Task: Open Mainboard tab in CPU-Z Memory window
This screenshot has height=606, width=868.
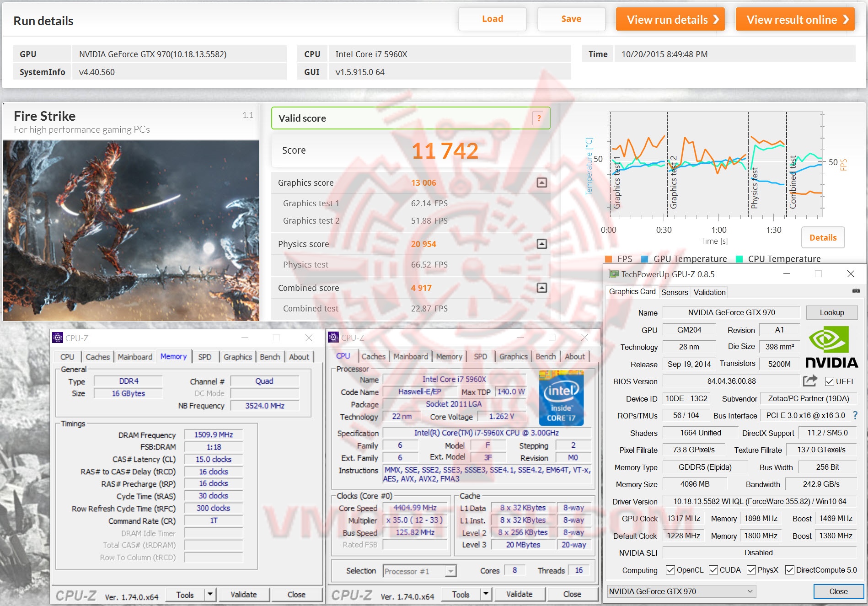Action: 135,357
